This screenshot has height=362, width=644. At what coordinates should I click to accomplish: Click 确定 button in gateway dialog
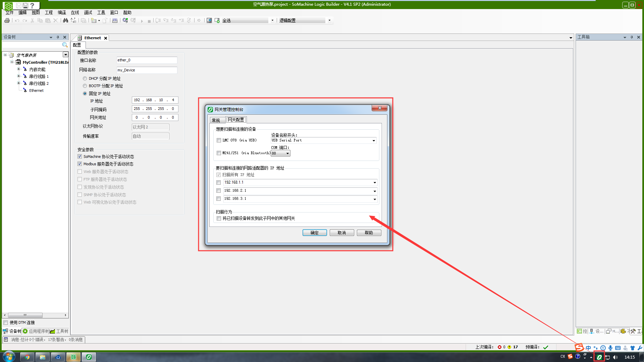point(315,233)
